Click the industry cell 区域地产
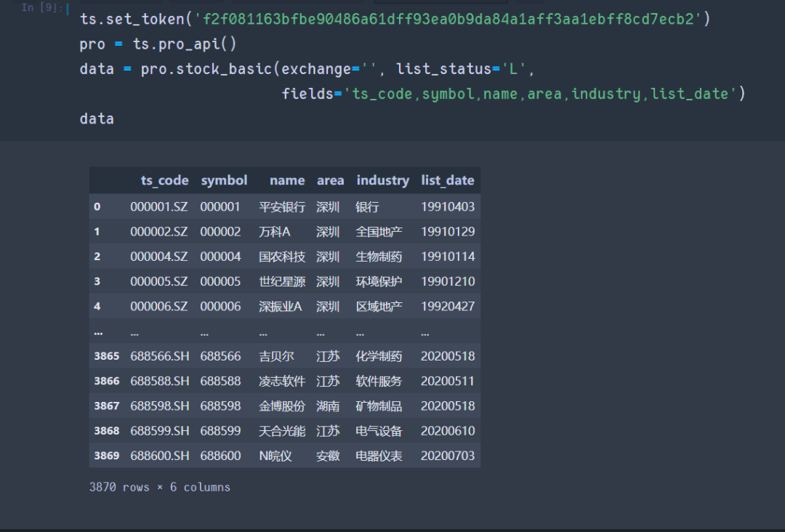This screenshot has width=785, height=532. (379, 306)
